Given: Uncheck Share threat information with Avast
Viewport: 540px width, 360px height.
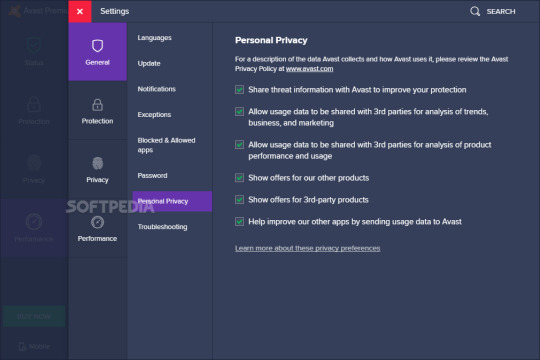Looking at the screenshot, I should pos(239,90).
